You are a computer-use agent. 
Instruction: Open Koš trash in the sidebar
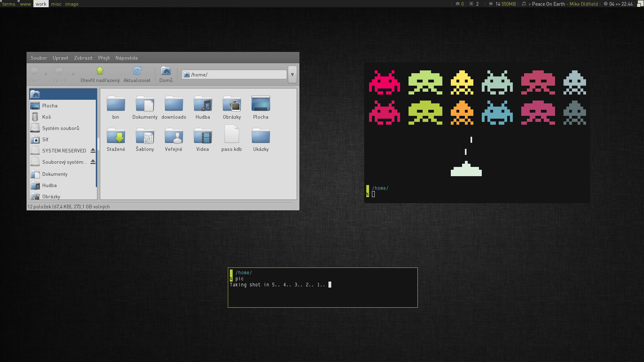pos(63,117)
